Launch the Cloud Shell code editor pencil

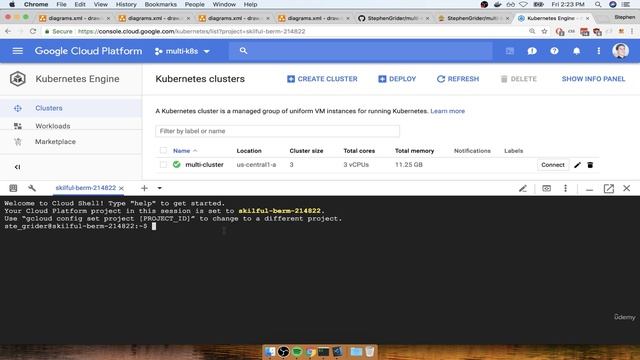click(x=523, y=188)
